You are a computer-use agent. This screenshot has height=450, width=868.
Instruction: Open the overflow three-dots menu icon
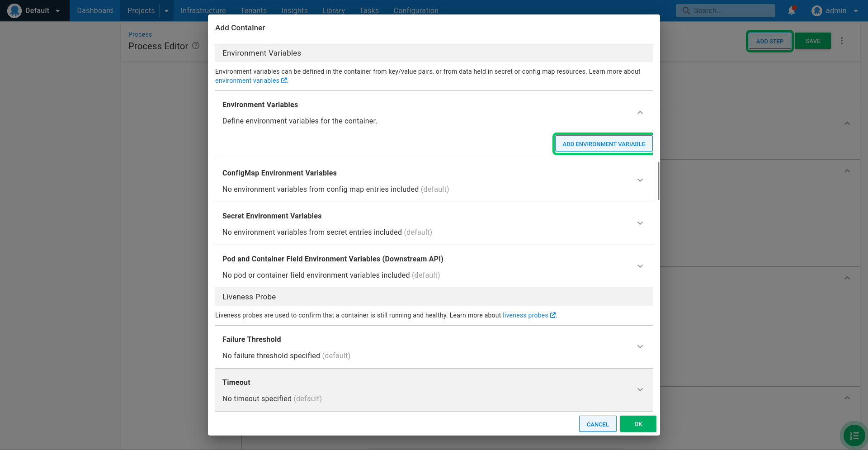point(842,41)
